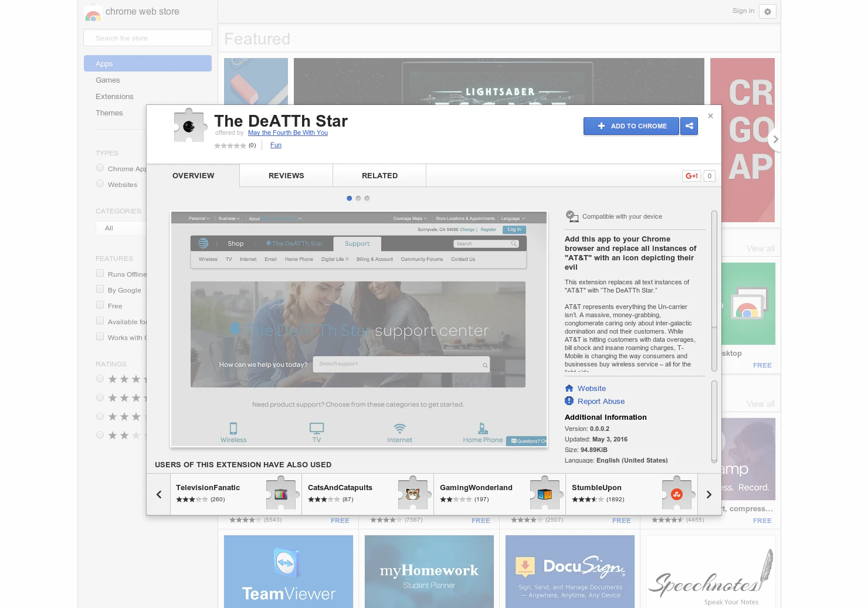Click the CatsAndCatapults extension name
868x608 pixels.
(340, 488)
